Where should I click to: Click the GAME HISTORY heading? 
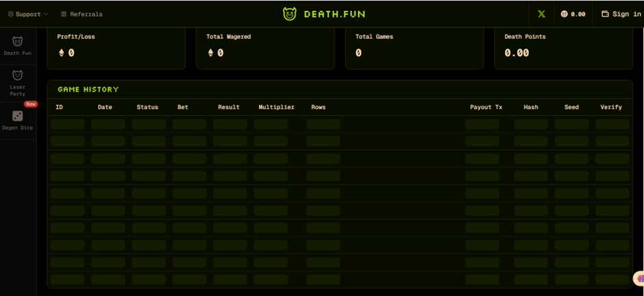click(88, 89)
